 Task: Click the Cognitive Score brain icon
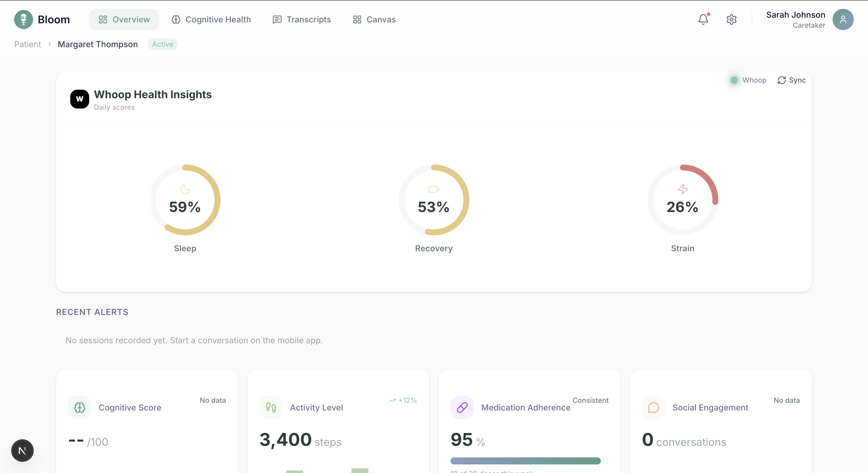point(79,407)
